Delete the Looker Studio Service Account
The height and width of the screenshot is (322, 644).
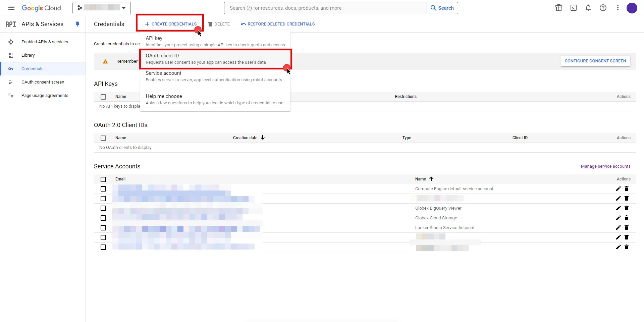(627, 227)
